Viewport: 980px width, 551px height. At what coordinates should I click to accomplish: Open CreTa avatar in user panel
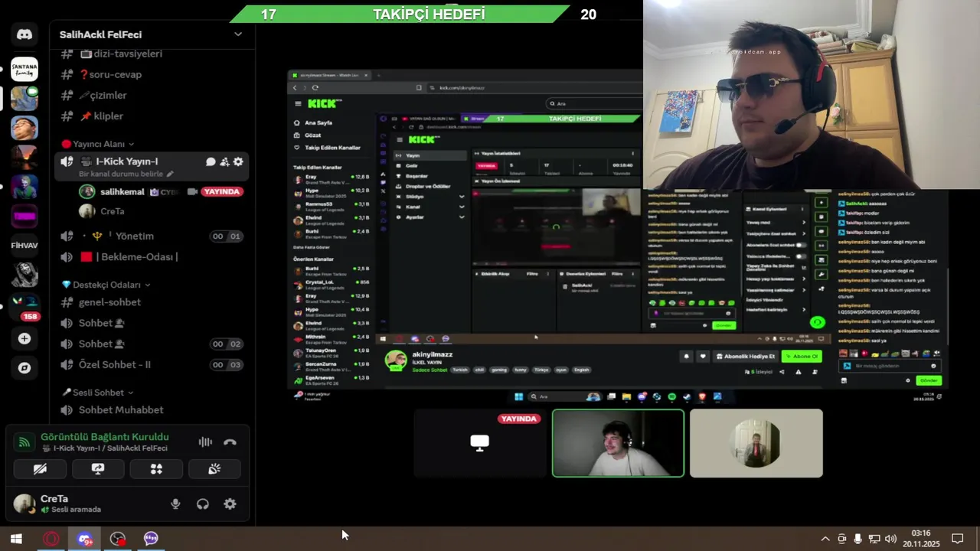[x=24, y=504]
